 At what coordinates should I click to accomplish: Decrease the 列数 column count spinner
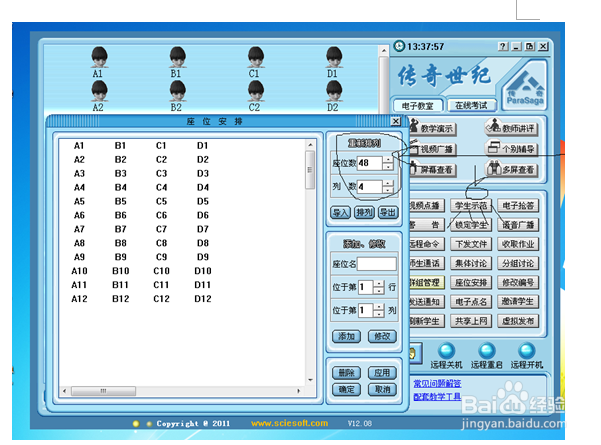pyautogui.click(x=388, y=190)
